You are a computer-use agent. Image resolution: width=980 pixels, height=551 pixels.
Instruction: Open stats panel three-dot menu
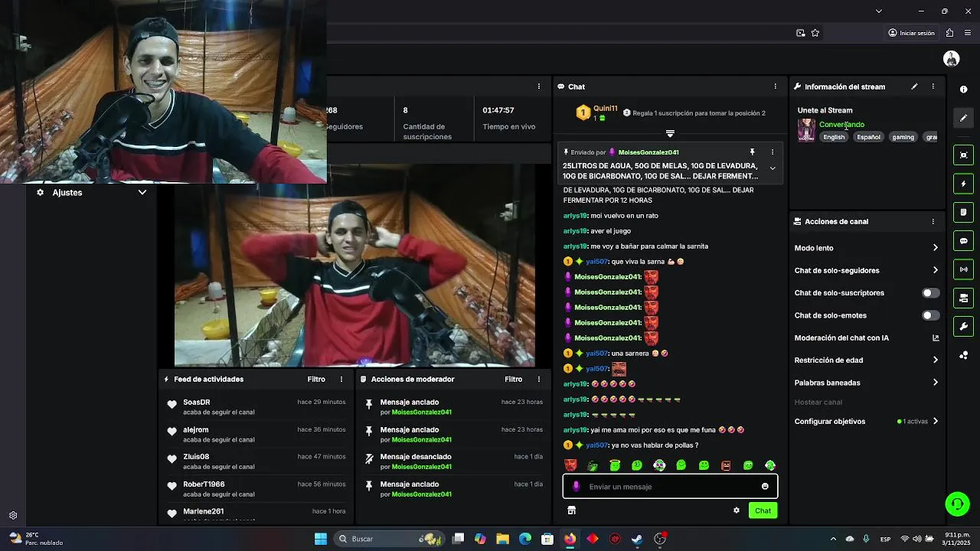[539, 86]
